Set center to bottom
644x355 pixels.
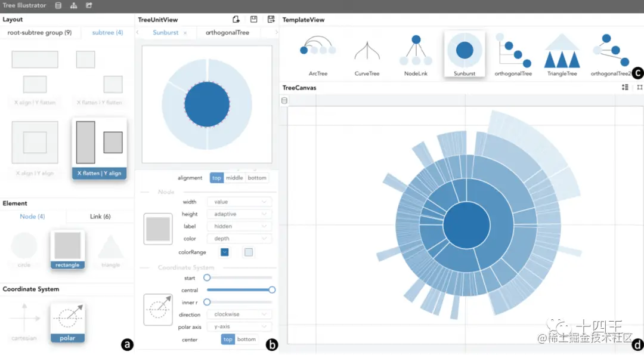[x=246, y=339]
